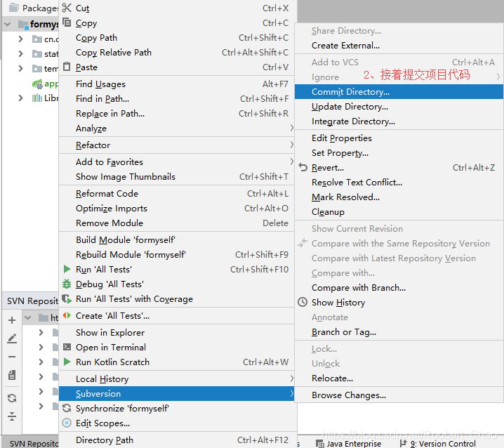Click the Run with Coverage shield icon

tap(67, 298)
